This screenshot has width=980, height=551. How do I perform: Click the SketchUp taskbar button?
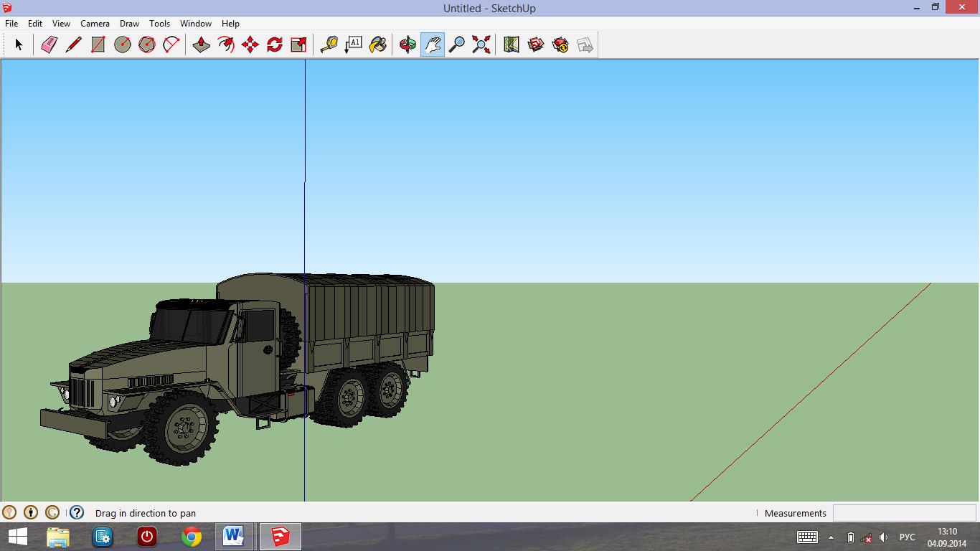(x=280, y=537)
